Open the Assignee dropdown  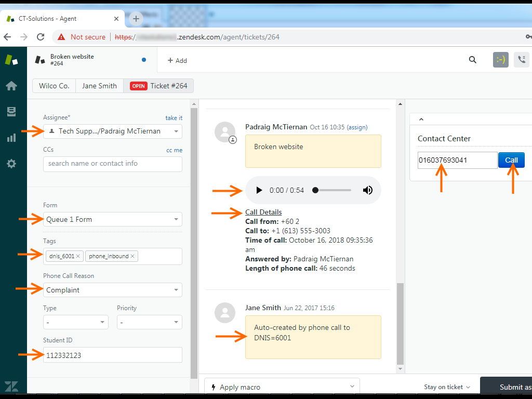tap(113, 131)
